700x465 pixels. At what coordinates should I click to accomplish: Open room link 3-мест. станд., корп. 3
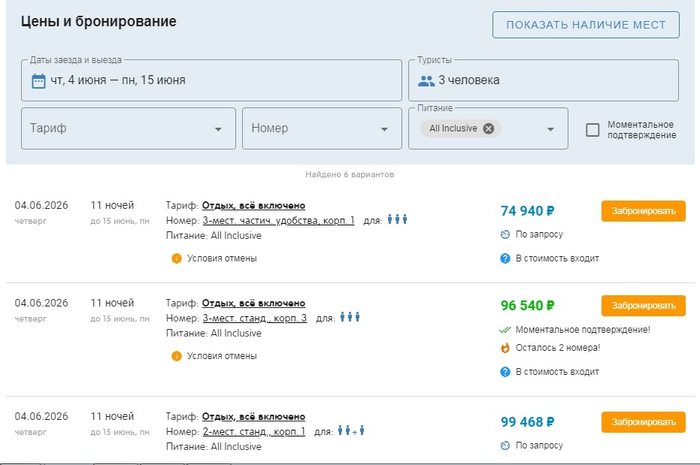pos(254,318)
